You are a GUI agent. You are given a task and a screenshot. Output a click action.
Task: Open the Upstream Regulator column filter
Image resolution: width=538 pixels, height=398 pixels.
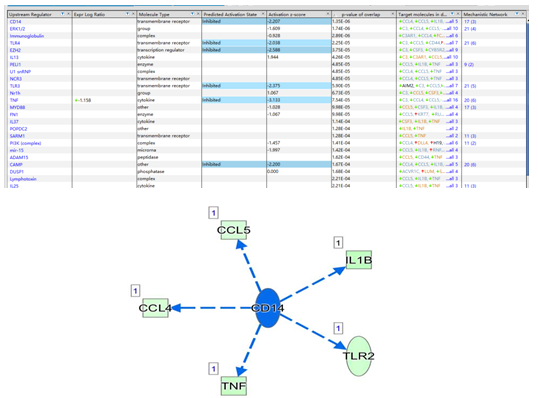click(62, 14)
